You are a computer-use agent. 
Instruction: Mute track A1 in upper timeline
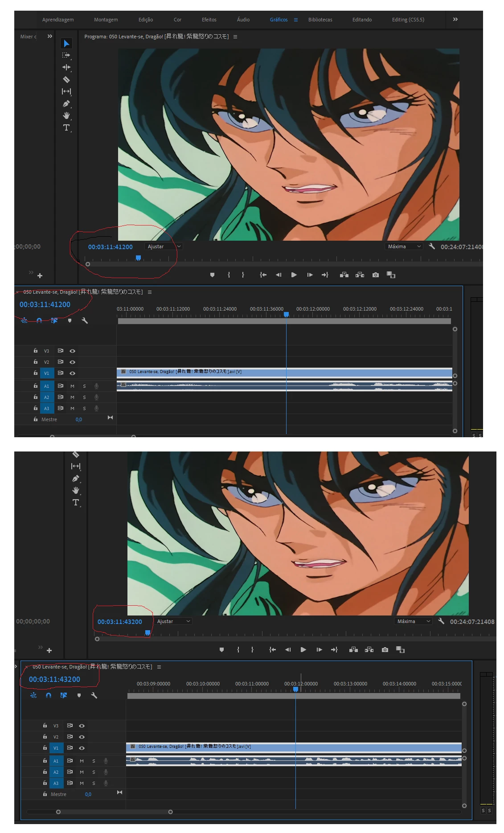72,386
